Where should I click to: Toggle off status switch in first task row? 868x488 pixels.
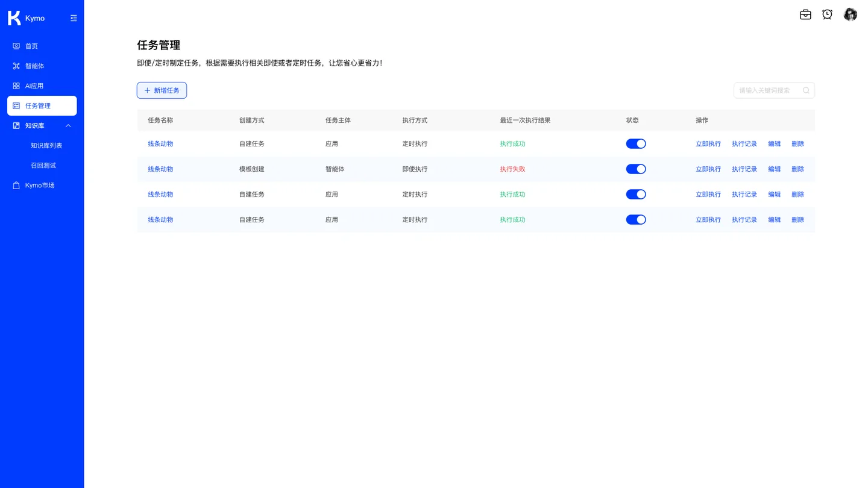[636, 143]
